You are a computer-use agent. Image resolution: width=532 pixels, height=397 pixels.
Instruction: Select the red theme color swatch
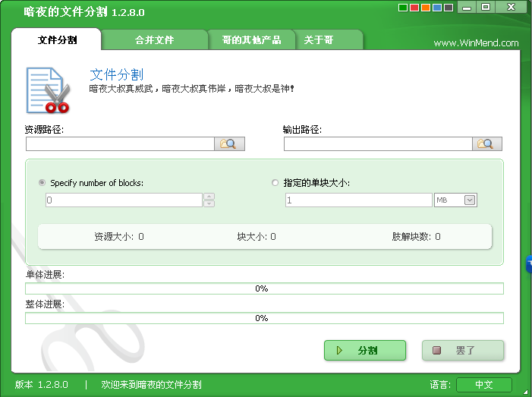[414, 8]
